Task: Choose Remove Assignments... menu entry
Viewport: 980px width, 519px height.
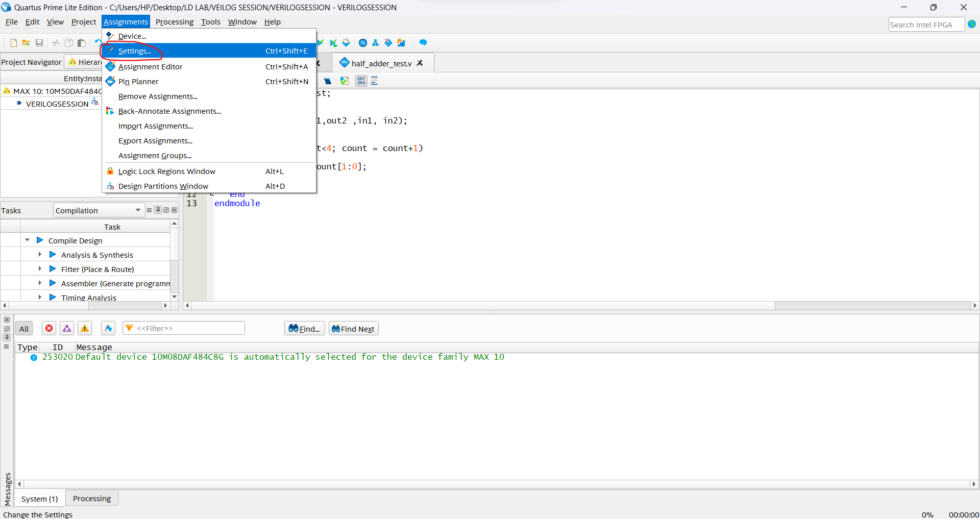Action: (209, 96)
